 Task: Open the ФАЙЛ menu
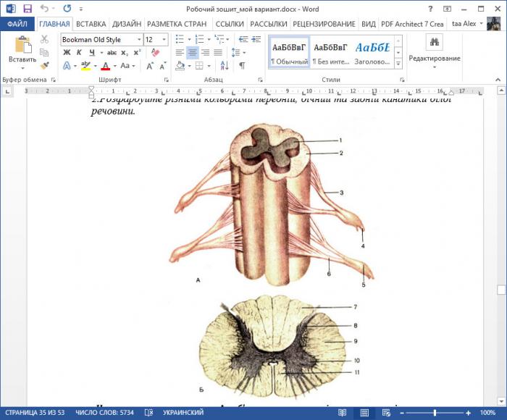17,24
